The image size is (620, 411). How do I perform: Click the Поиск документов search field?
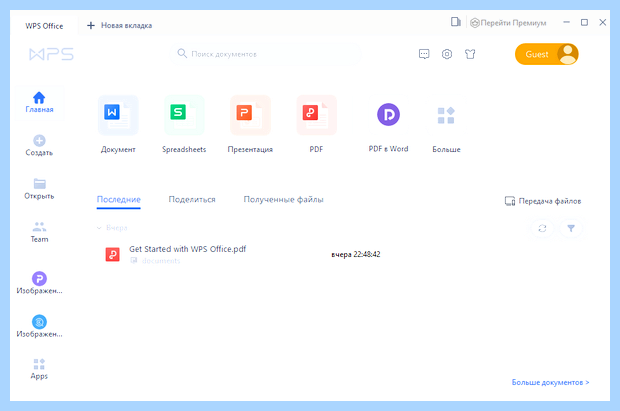[266, 54]
